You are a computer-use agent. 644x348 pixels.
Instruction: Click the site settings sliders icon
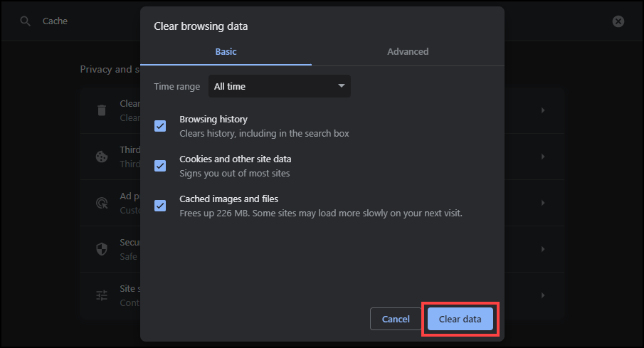[102, 295]
